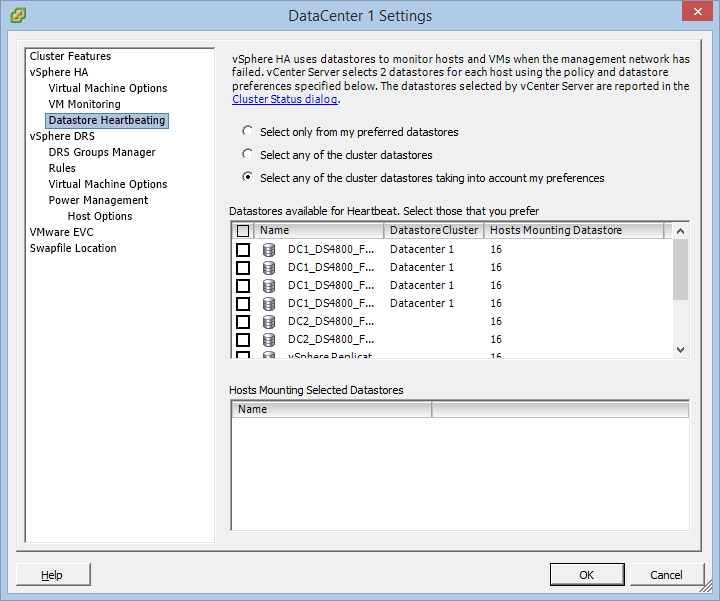The height and width of the screenshot is (601, 720).
Task: Click the Help button
Action: point(53,575)
